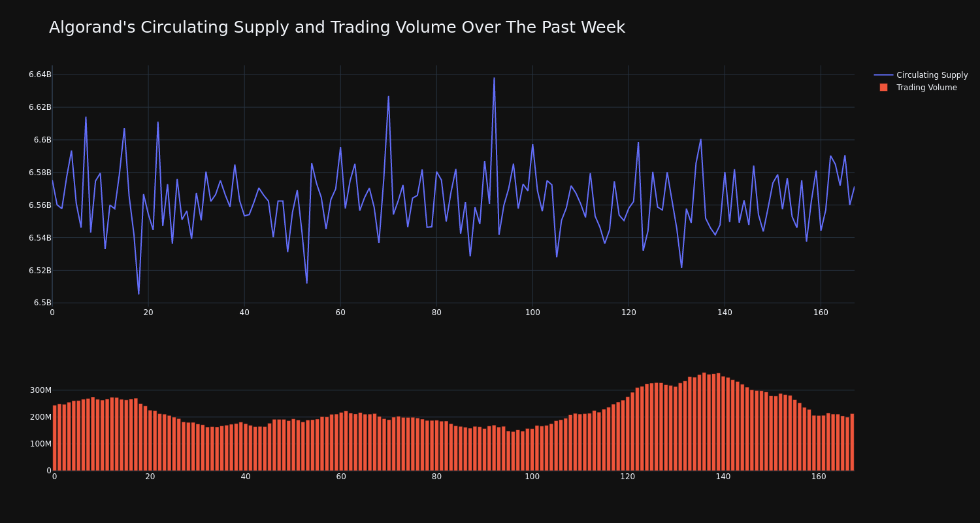Click x-axis label 20 on volume chart
980x523 pixels.
(150, 477)
